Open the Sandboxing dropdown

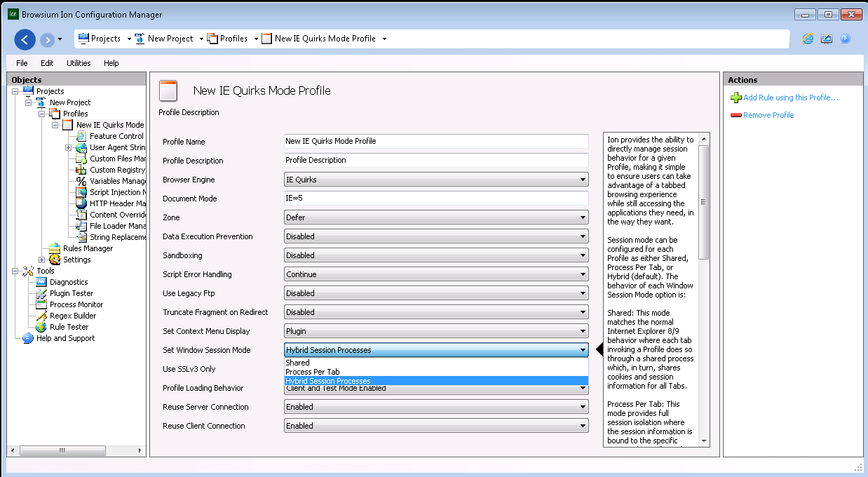436,255
